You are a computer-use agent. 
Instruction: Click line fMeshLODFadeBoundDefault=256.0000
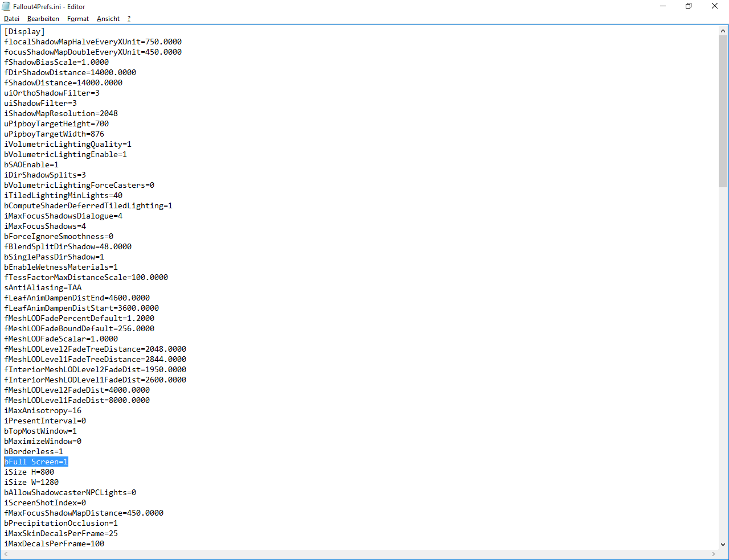tap(79, 328)
